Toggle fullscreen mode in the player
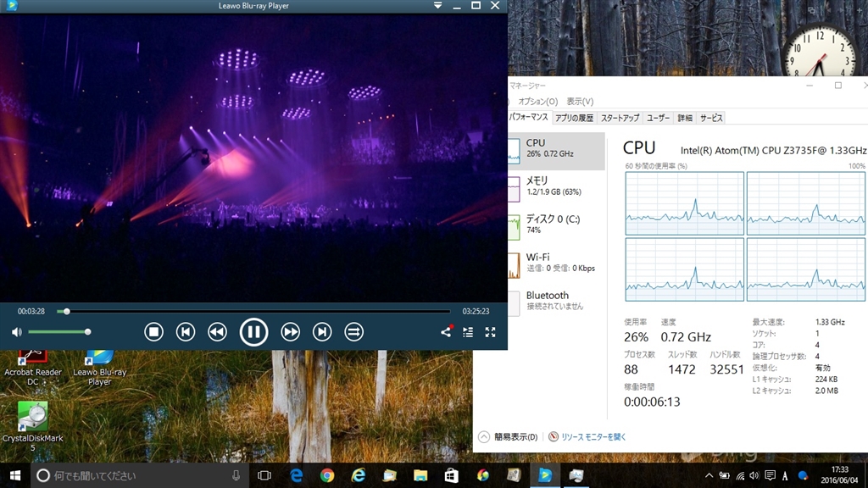The image size is (868, 488). [490, 332]
